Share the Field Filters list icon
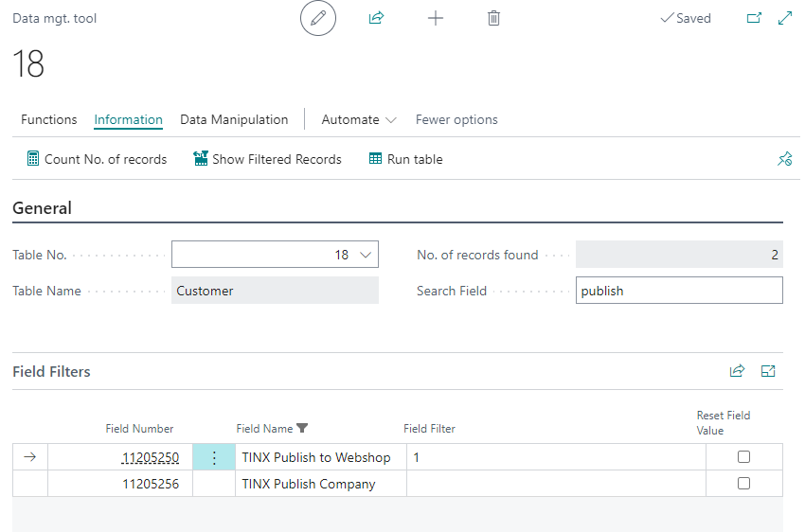The height and width of the screenshot is (532, 805). pos(737,371)
